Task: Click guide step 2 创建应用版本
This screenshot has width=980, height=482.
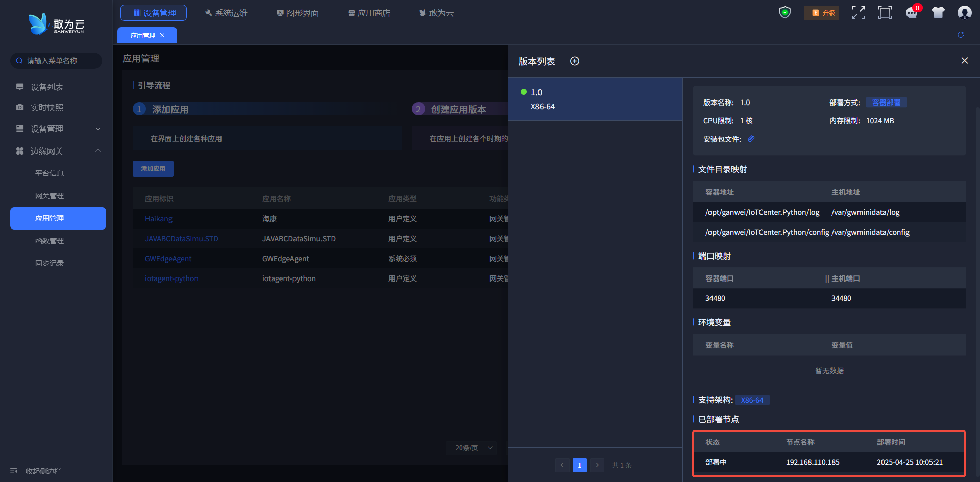Action: coord(458,109)
